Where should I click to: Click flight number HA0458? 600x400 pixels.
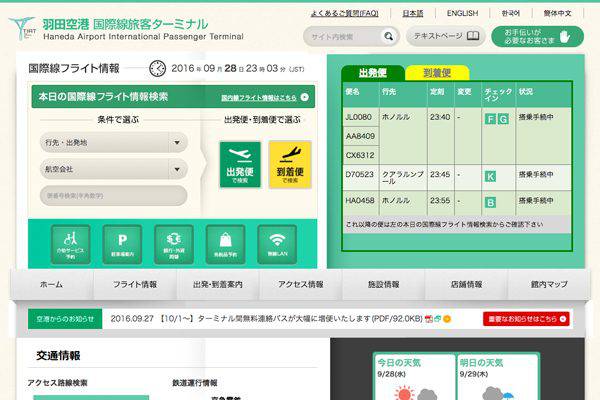tap(360, 200)
